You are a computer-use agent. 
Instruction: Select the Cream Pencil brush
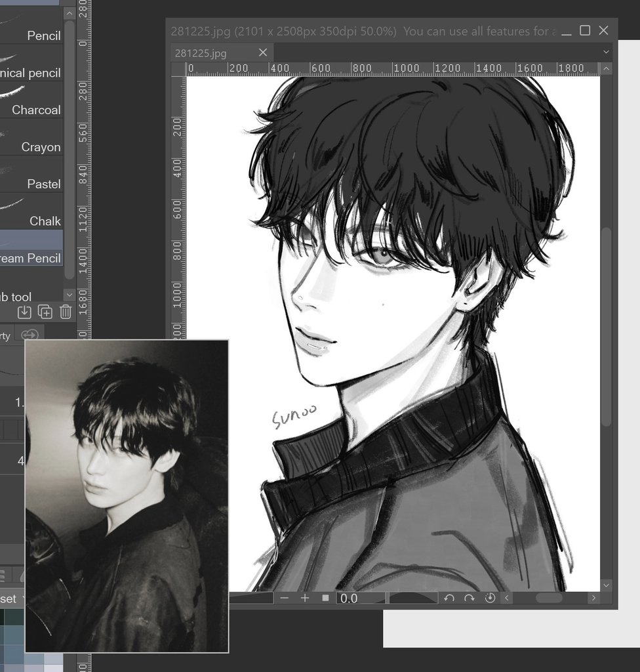31,247
